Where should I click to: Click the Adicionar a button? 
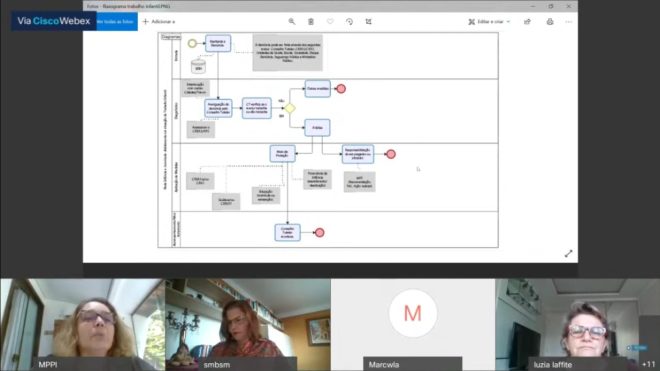pyautogui.click(x=159, y=21)
